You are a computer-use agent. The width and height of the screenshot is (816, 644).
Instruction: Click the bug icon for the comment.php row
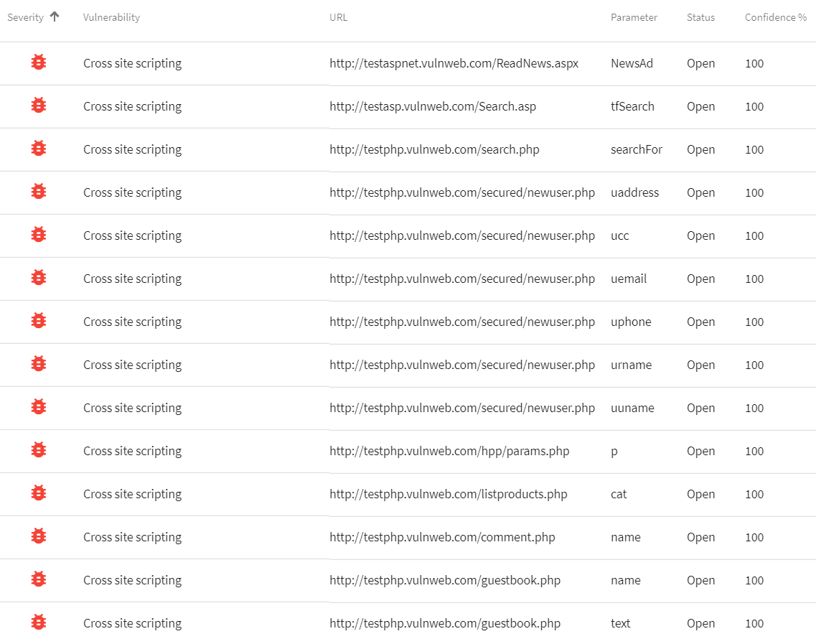pos(39,537)
